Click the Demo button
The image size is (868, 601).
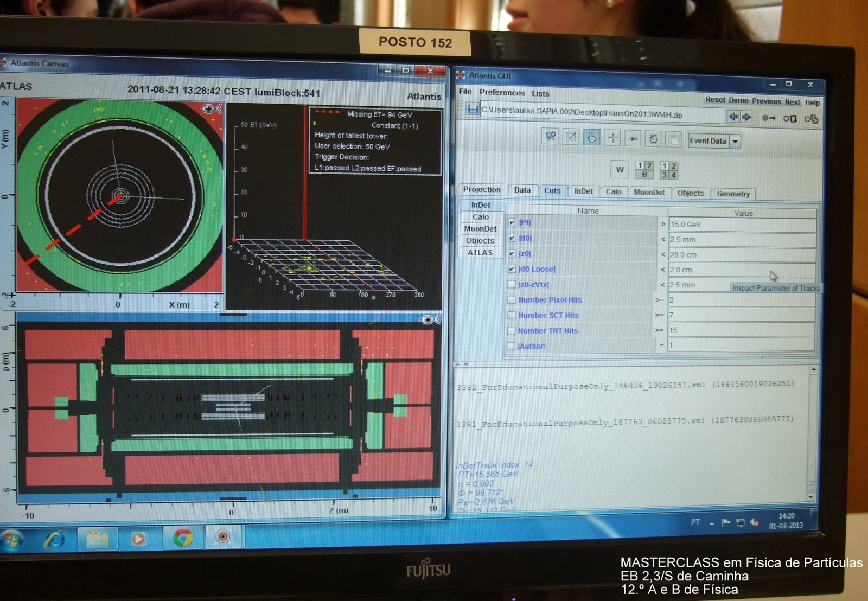(738, 100)
